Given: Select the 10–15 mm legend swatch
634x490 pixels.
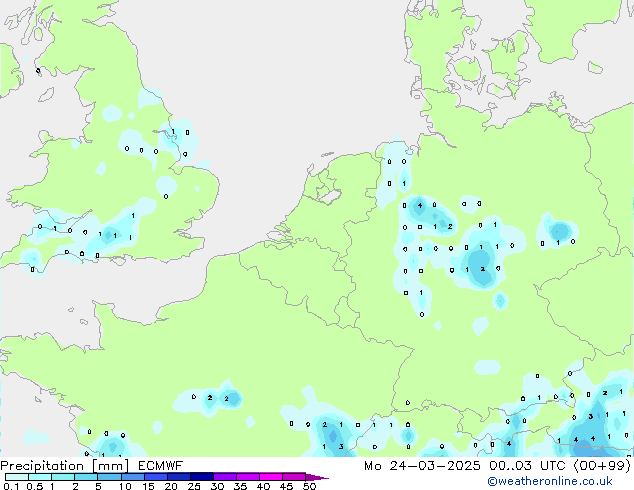Looking at the screenshot, I should 133,477.
